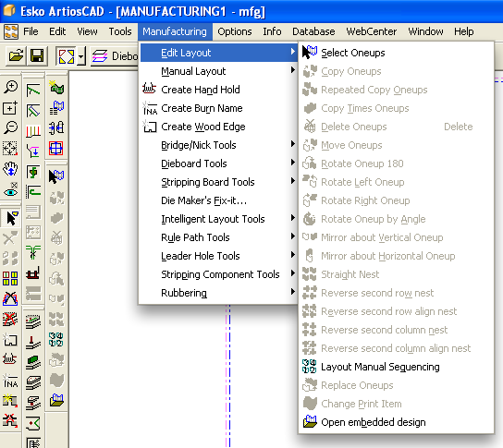Click the dark red stripping frame icon
Viewport: 503px width, 448px height.
(x=33, y=273)
